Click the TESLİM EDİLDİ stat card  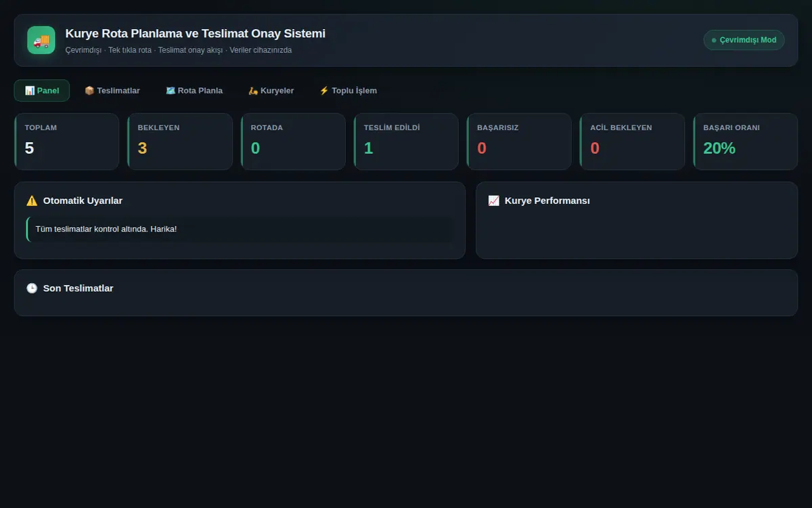click(x=406, y=142)
